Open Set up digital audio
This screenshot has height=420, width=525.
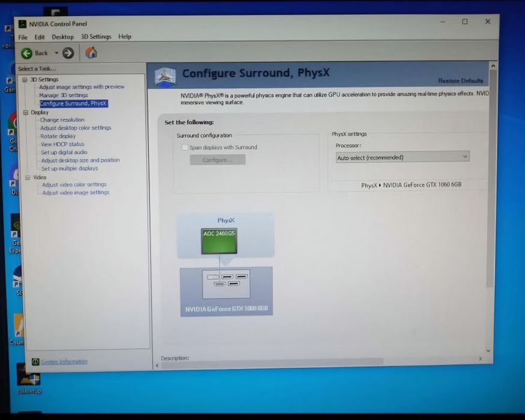[64, 152]
